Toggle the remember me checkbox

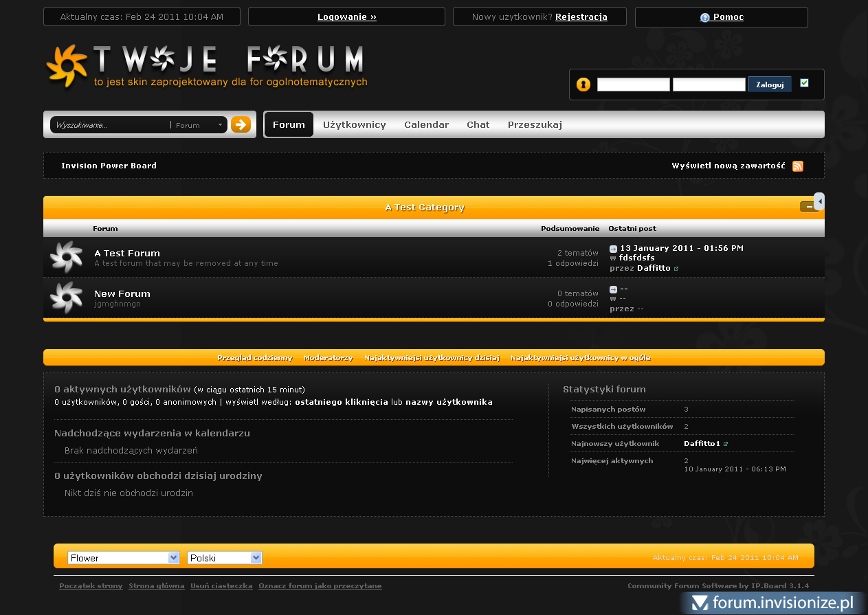pos(805,83)
